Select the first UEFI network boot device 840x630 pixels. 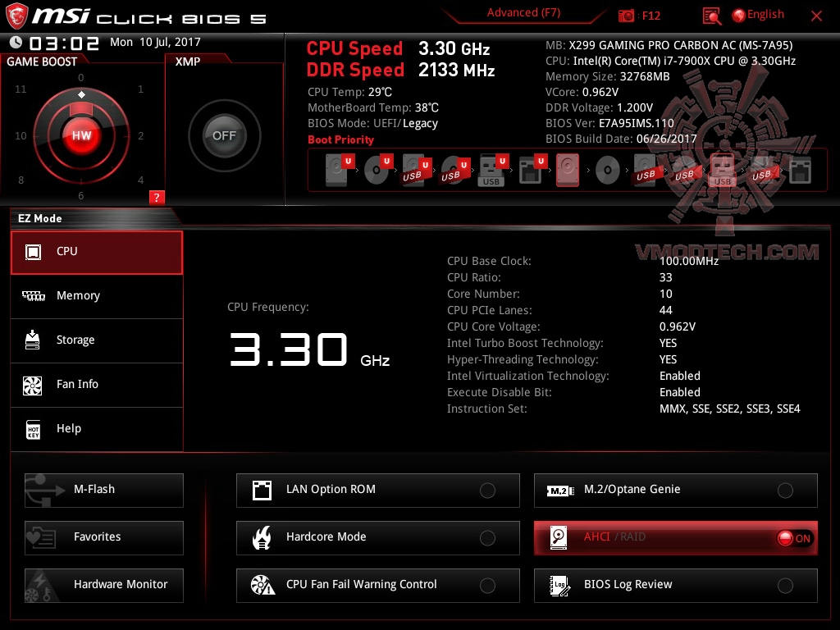click(532, 170)
